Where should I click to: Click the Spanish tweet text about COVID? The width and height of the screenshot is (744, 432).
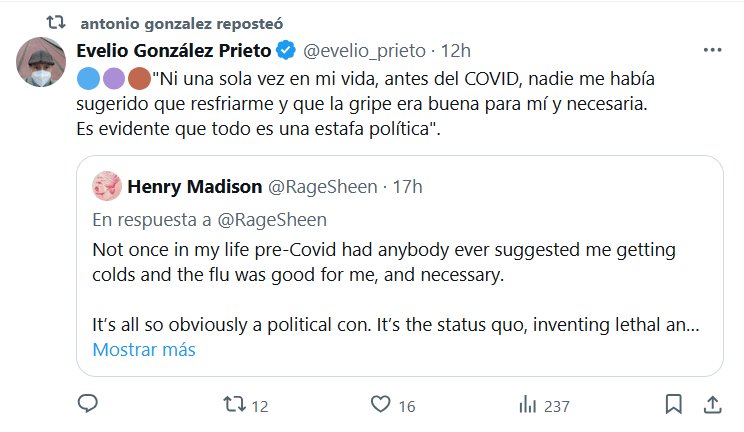[x=380, y=102]
